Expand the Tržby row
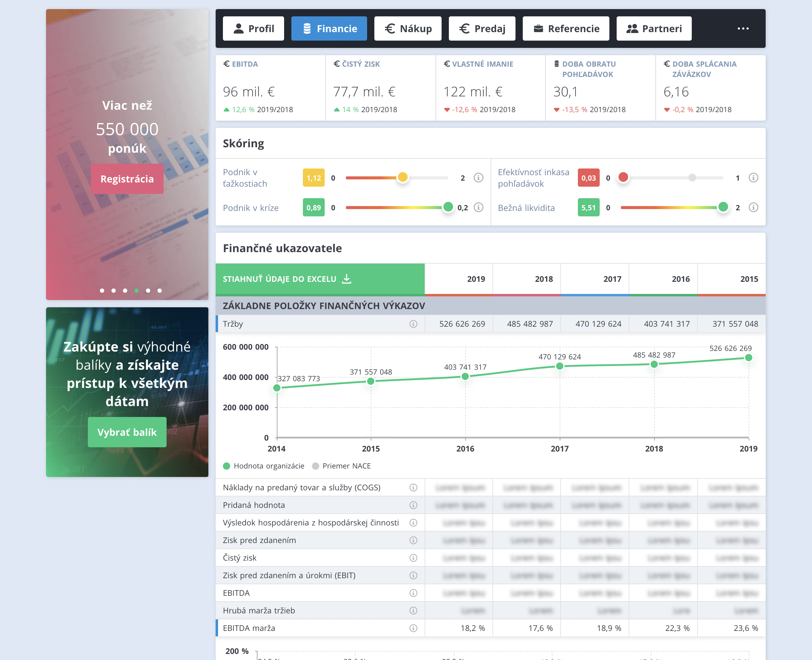Screen dimensions: 812x660 (x=490, y=324)
